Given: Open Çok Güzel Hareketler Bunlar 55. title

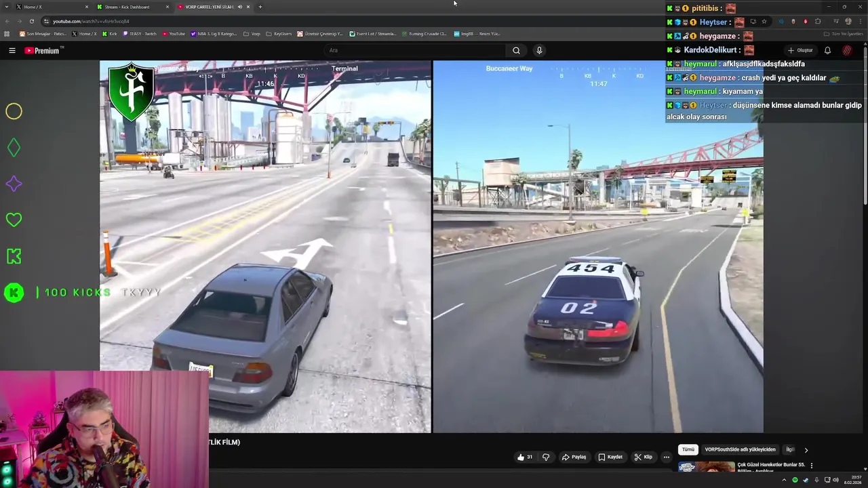Looking at the screenshot, I should pos(771,465).
